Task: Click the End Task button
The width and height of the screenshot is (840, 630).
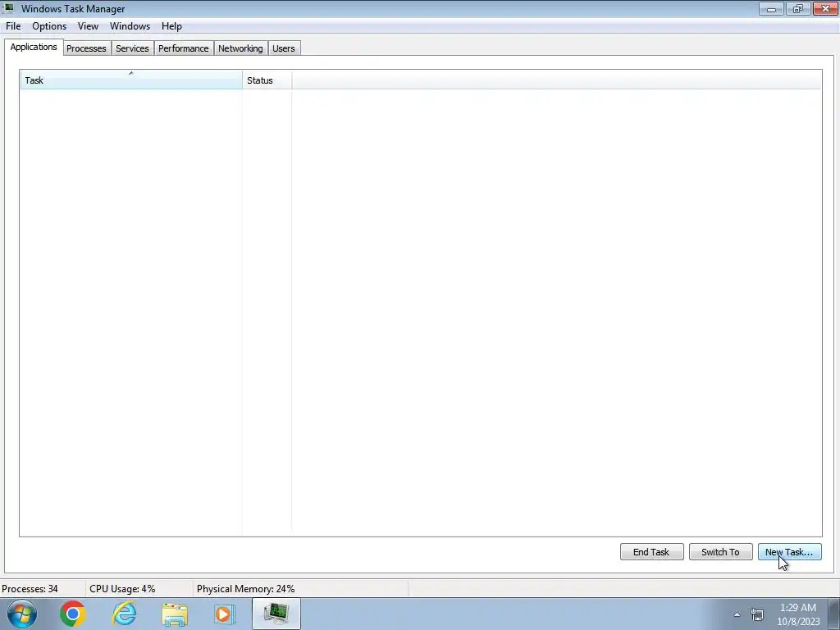Action: coord(651,552)
